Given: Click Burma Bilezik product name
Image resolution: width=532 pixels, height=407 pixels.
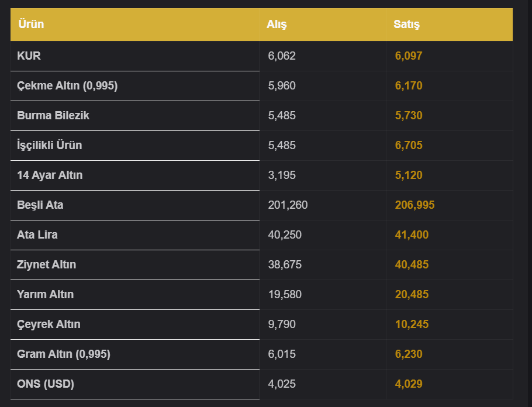Looking at the screenshot, I should click(53, 115).
